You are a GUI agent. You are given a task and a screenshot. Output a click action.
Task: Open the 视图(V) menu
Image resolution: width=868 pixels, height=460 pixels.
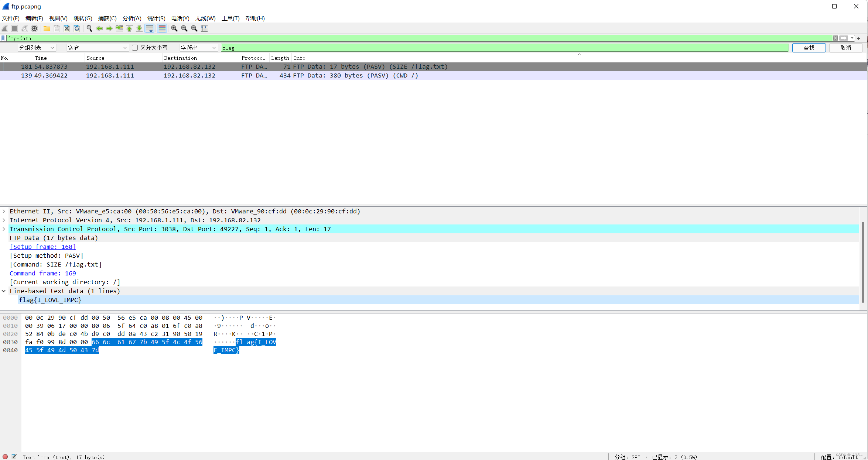(58, 18)
